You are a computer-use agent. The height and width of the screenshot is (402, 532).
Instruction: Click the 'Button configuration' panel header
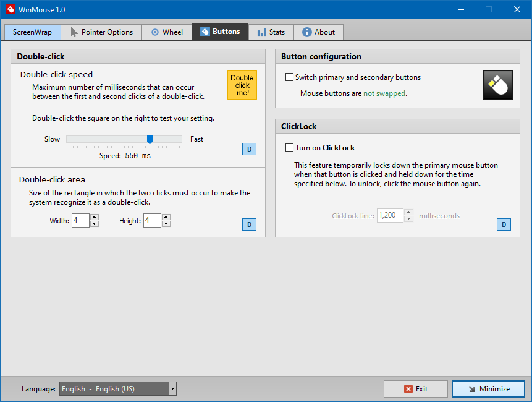pyautogui.click(x=397, y=57)
